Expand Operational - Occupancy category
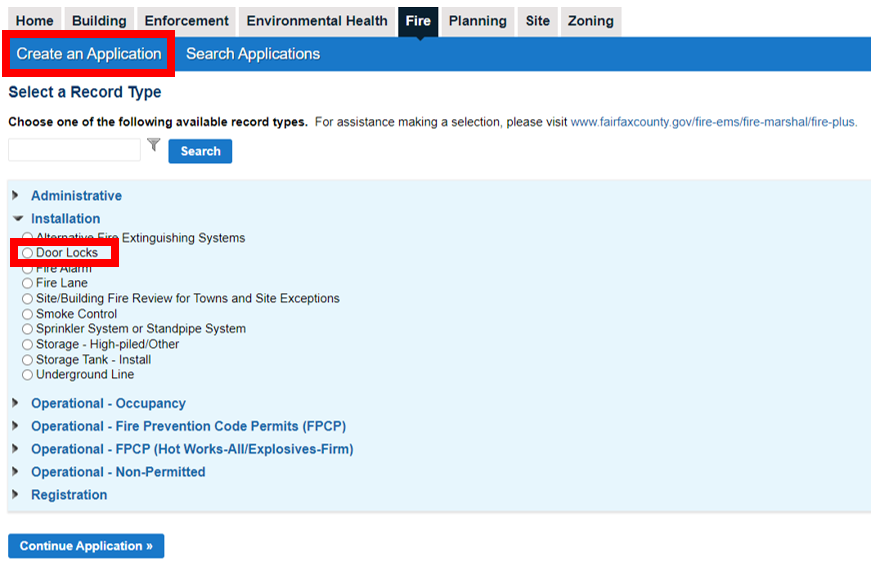 tap(108, 404)
